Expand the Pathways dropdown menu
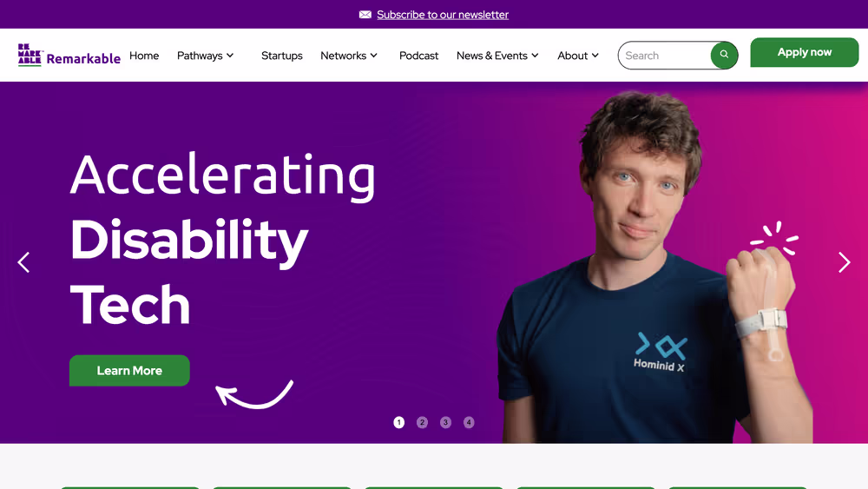Viewport: 868px width, 489px height. [x=206, y=56]
